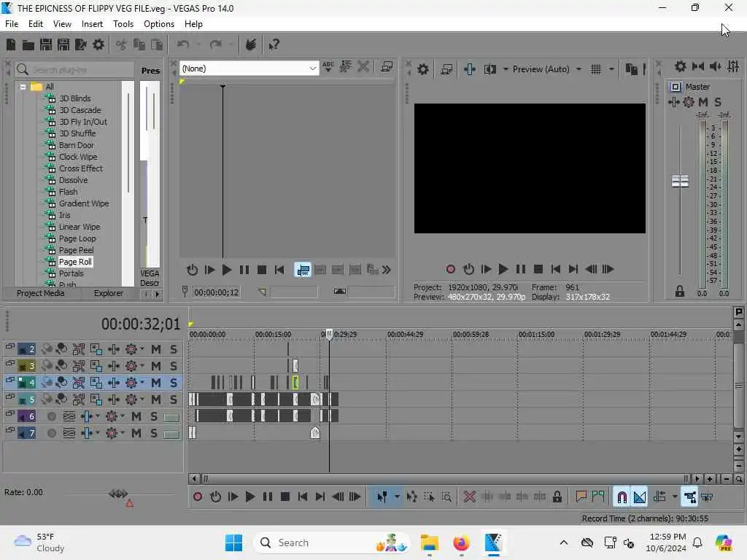Viewport: 747px width, 560px height.
Task: Open Video Preview properties gear icon
Action: pos(422,69)
